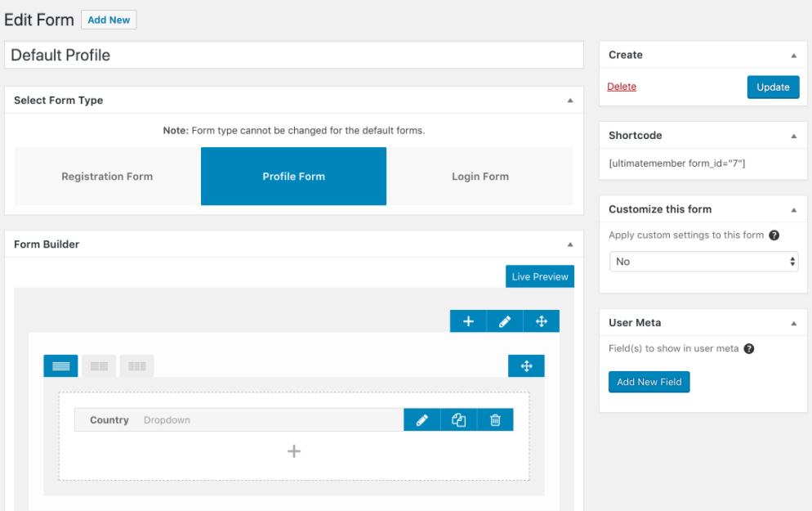Click the edit row pencil icon
The image size is (812, 511).
coord(505,321)
